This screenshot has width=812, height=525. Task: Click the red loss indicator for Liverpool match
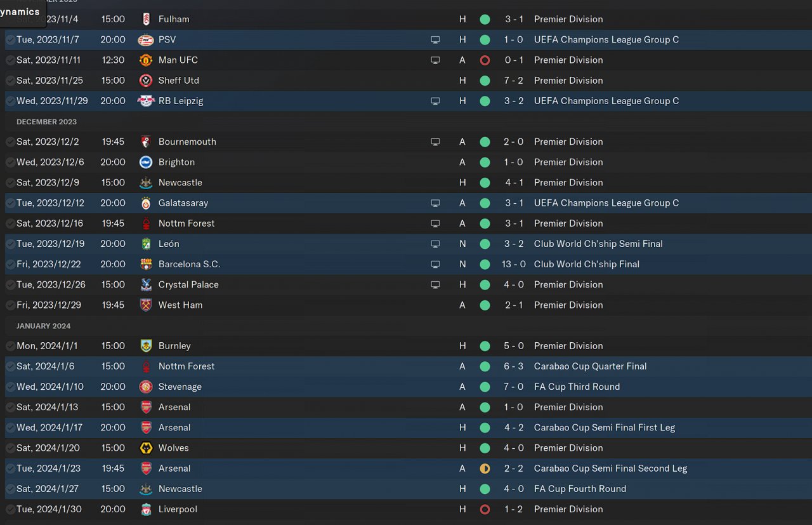click(x=485, y=509)
